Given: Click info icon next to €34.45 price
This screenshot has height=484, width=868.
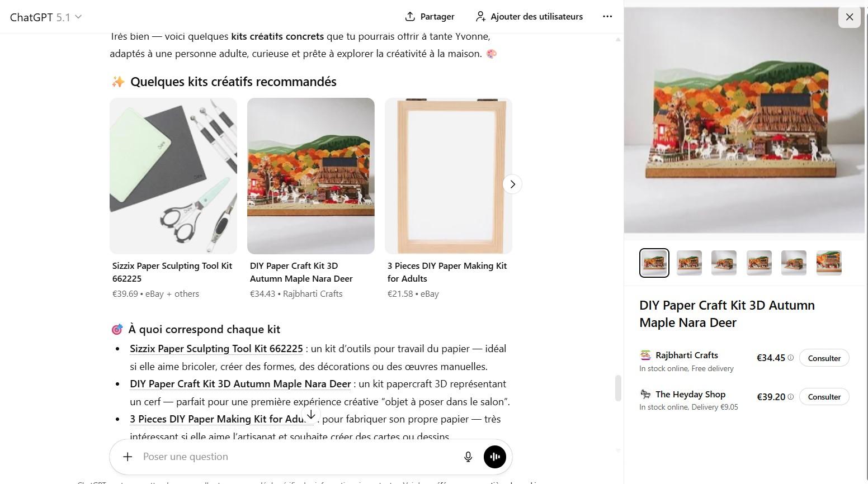Looking at the screenshot, I should 791,358.
